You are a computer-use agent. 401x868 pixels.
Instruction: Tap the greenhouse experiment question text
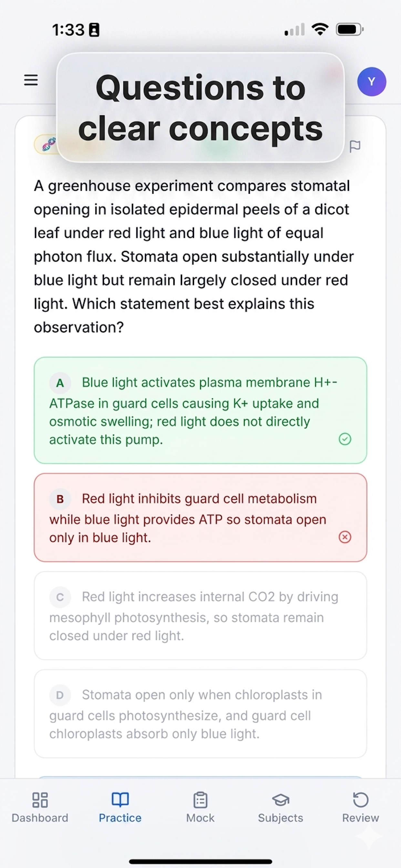(x=194, y=256)
